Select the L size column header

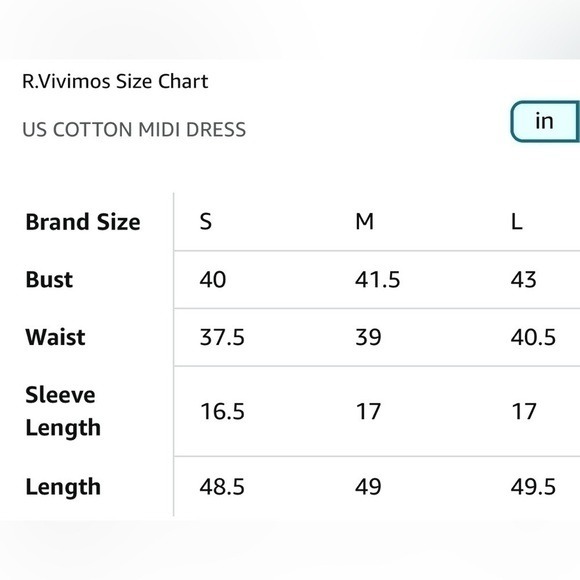coord(516,222)
